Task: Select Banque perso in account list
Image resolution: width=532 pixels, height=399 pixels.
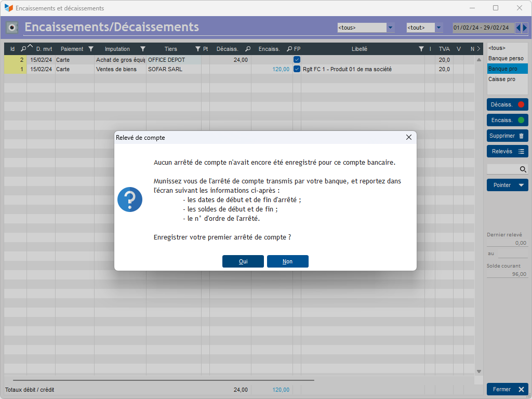Action: (506, 58)
